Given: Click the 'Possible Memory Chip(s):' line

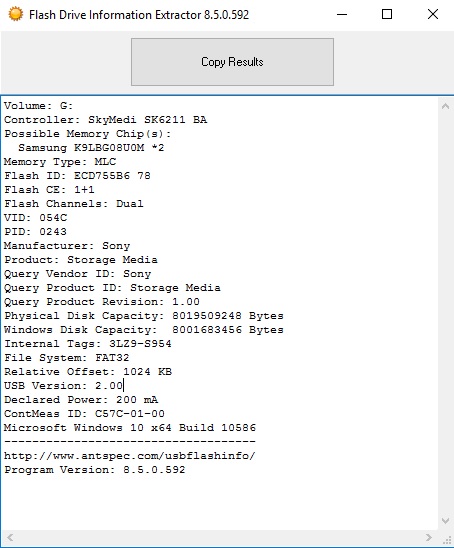Looking at the screenshot, I should pos(87,134).
